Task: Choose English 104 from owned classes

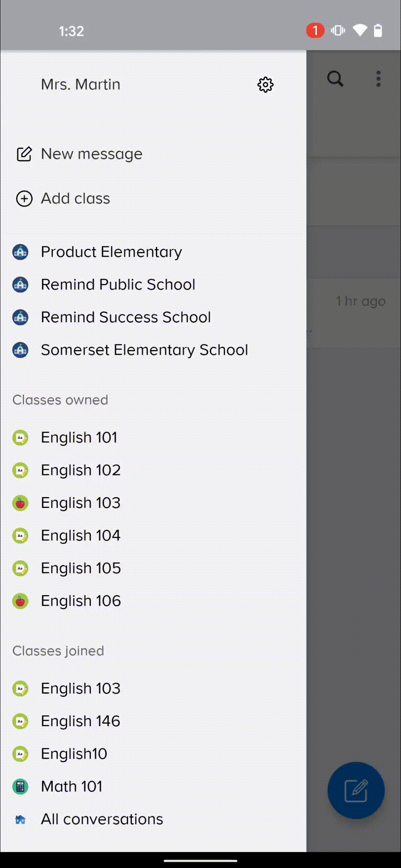Action: pyautogui.click(x=81, y=536)
